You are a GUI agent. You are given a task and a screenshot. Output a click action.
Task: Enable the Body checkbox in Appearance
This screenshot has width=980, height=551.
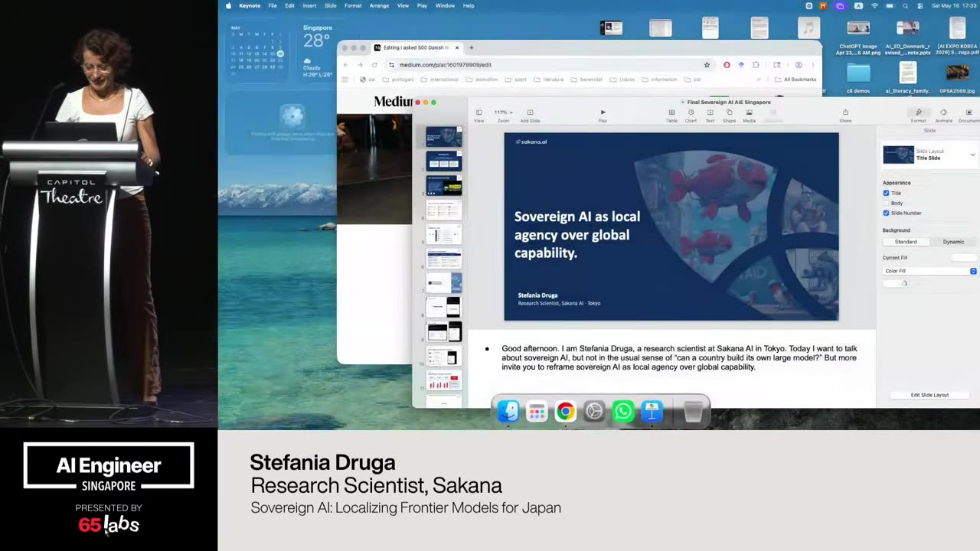[886, 203]
